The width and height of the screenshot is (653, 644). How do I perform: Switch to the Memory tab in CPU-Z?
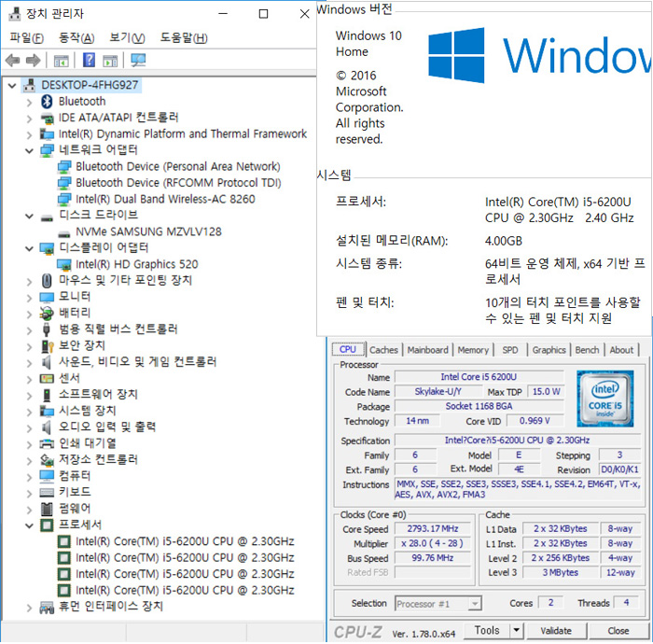point(473,350)
